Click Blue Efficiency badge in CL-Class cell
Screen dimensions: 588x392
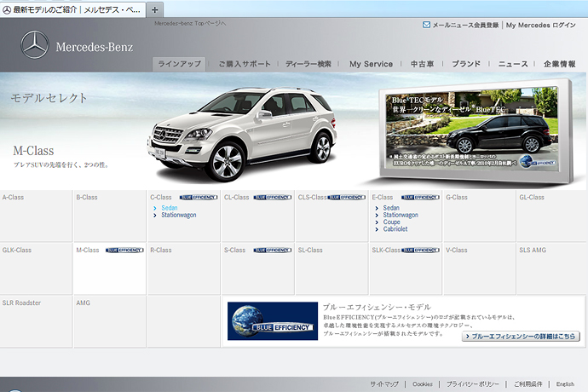point(272,198)
